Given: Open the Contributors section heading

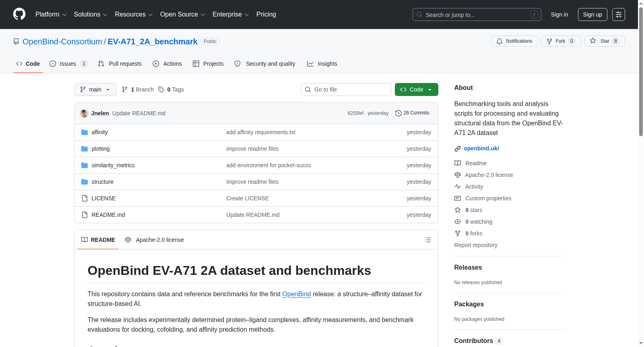Looking at the screenshot, I should pos(479,341).
